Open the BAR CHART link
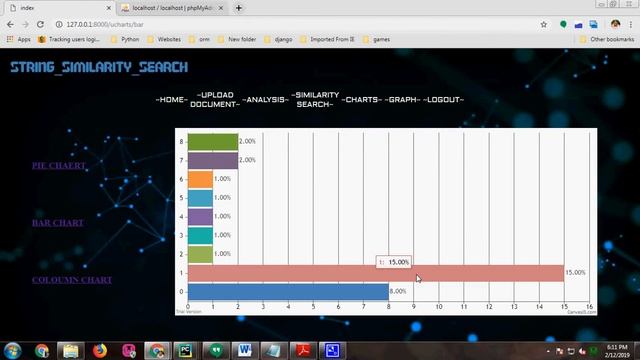The height and width of the screenshot is (360, 640). click(x=58, y=223)
